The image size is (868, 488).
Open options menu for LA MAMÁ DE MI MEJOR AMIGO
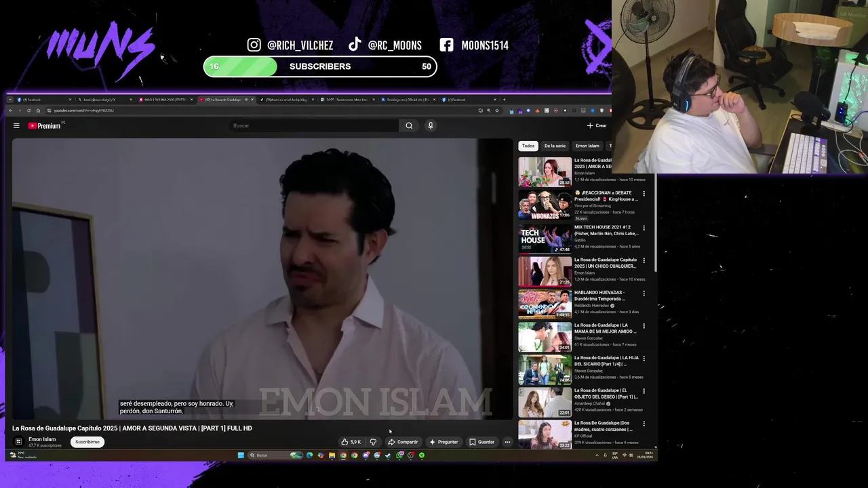[x=644, y=326]
